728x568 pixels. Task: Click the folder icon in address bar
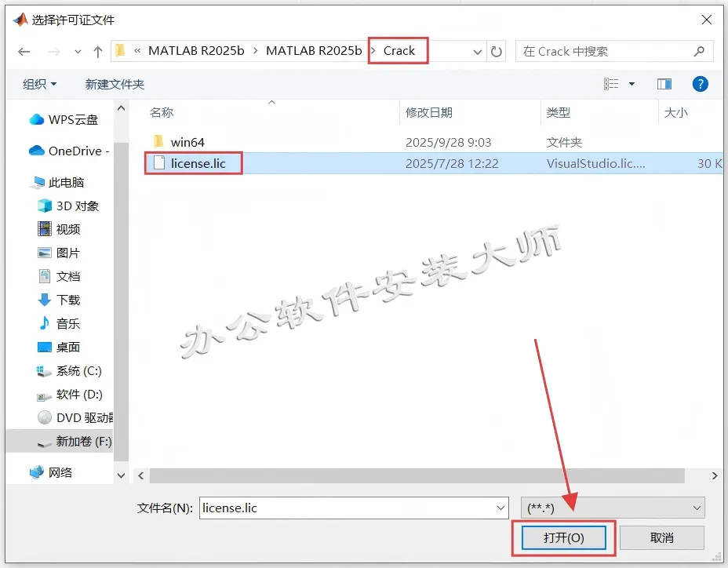(x=121, y=50)
